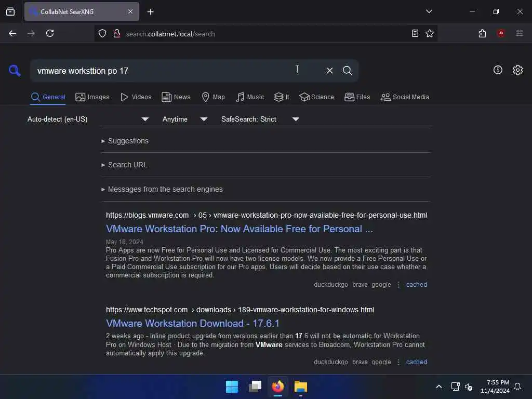Click the SearXNG magnifier logo
Screen dimensions: 532x399
pyautogui.click(x=15, y=71)
